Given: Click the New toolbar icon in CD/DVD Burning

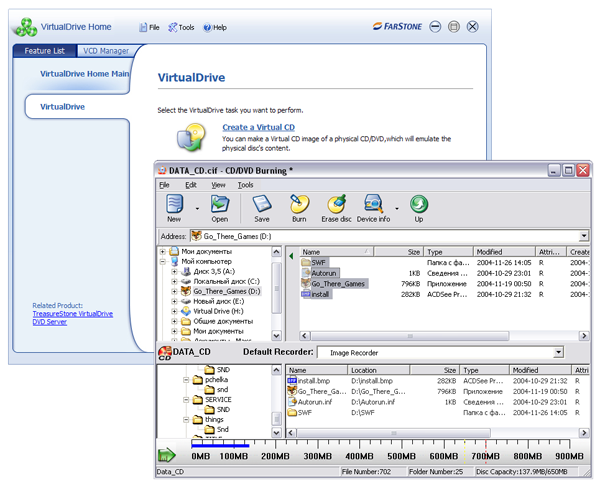Looking at the screenshot, I should coord(174,204).
